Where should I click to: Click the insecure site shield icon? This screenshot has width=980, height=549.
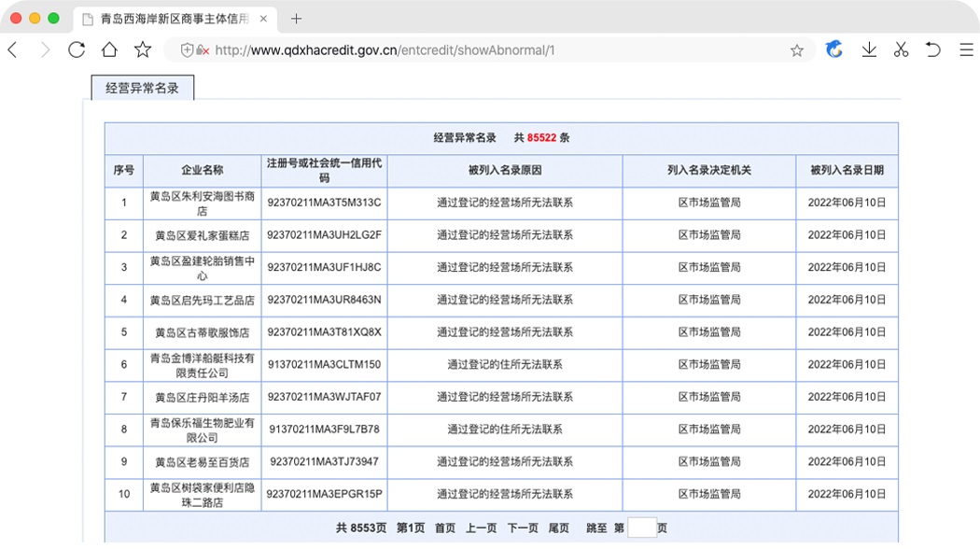pos(189,50)
